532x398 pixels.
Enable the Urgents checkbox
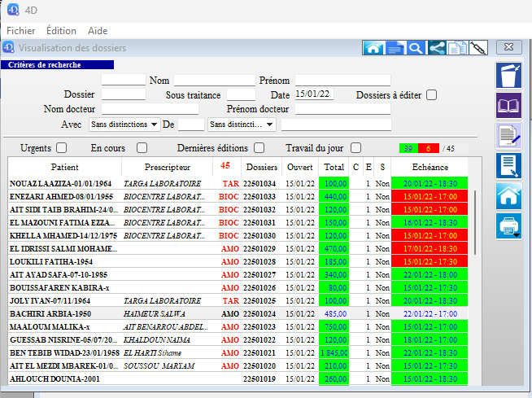click(x=61, y=147)
